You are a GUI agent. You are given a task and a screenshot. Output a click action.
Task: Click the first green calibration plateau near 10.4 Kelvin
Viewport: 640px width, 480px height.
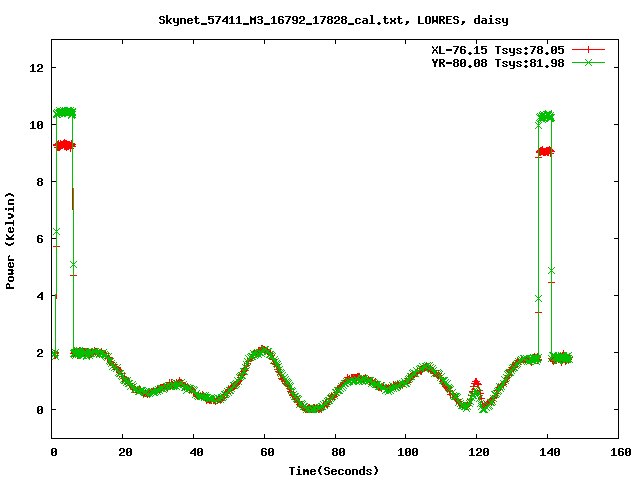point(65,113)
